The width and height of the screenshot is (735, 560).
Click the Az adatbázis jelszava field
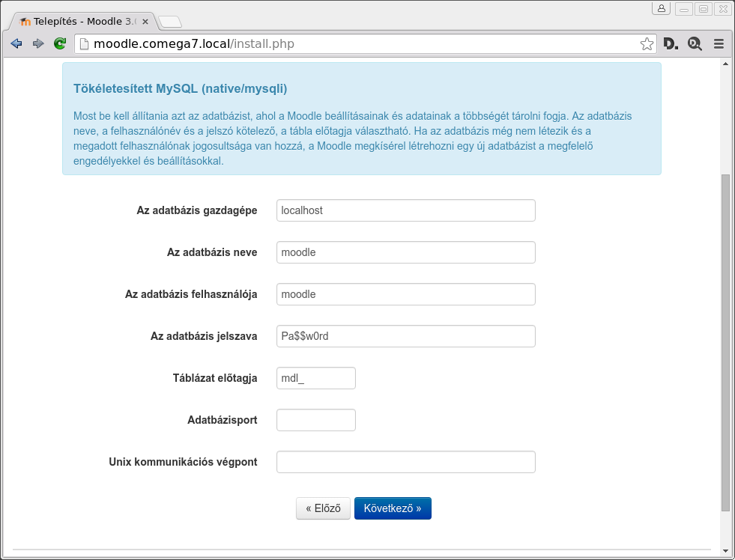pyautogui.click(x=406, y=336)
